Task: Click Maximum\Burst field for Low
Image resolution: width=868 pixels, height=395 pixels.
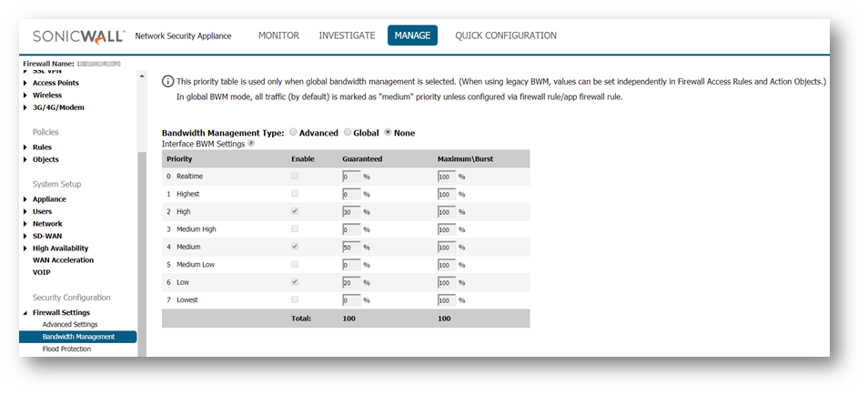Action: [x=447, y=283]
